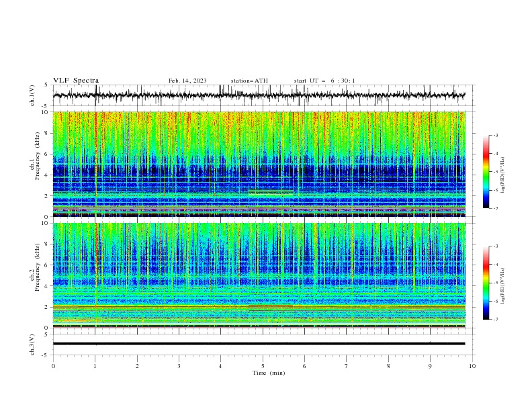
Task: Click time axis tick label "8"
Action: click(x=388, y=366)
